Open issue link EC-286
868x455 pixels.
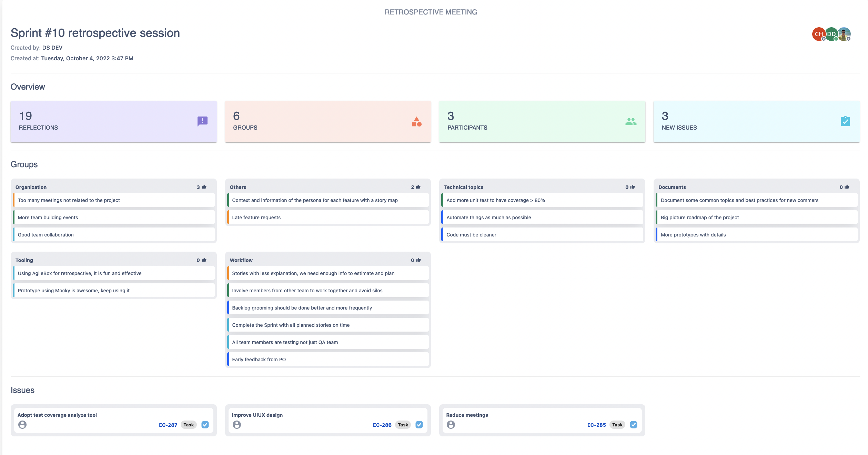coord(382,425)
